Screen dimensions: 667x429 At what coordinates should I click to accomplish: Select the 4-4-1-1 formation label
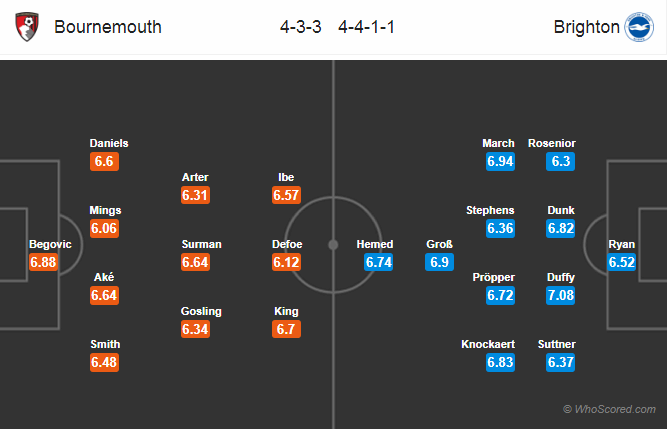pyautogui.click(x=366, y=27)
